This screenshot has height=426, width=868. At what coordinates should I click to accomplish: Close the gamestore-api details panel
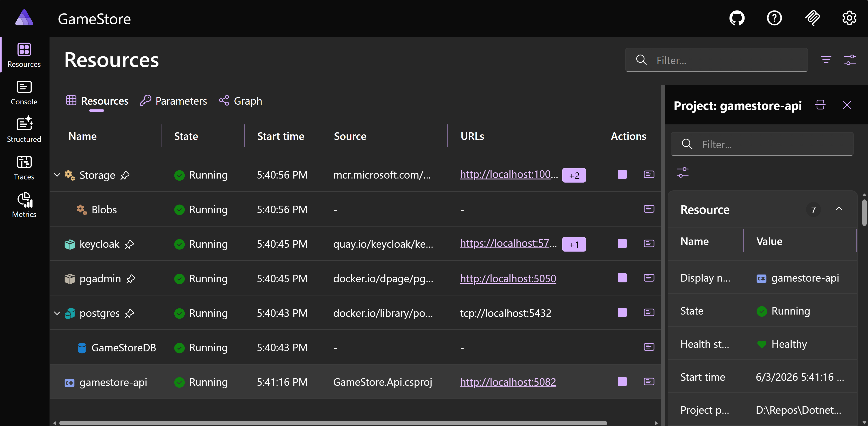pos(847,105)
